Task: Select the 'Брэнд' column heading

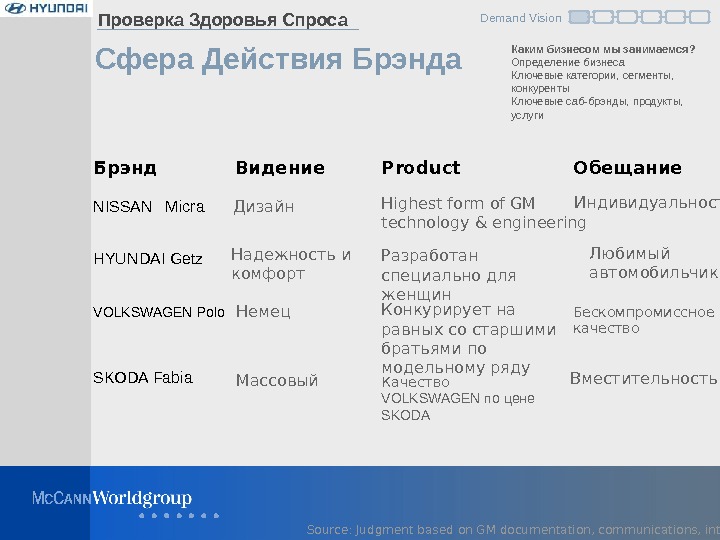Action: pyautogui.click(x=125, y=168)
